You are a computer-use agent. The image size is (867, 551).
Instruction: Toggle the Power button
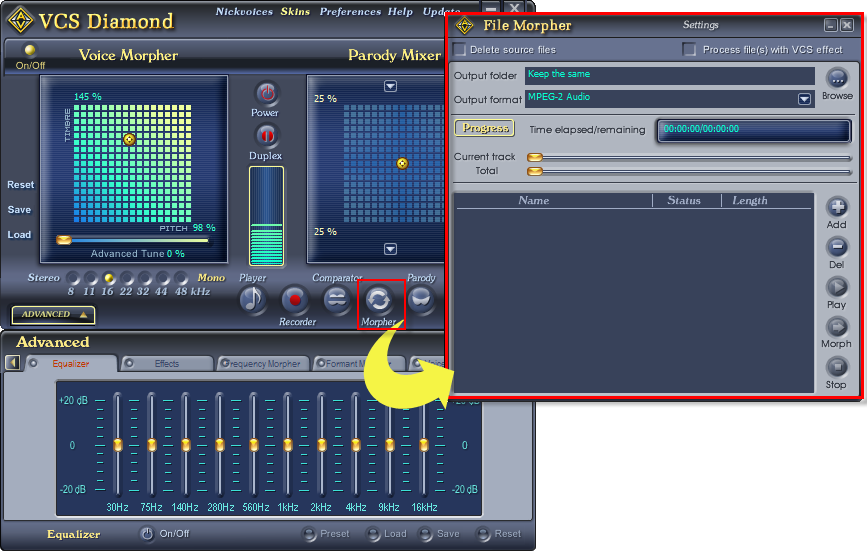(267, 93)
